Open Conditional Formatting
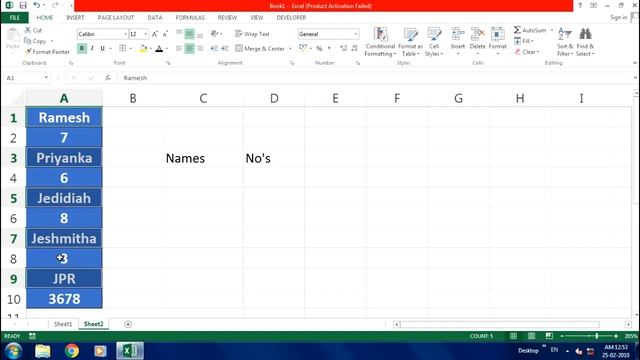Image resolution: width=640 pixels, height=360 pixels. point(380,42)
